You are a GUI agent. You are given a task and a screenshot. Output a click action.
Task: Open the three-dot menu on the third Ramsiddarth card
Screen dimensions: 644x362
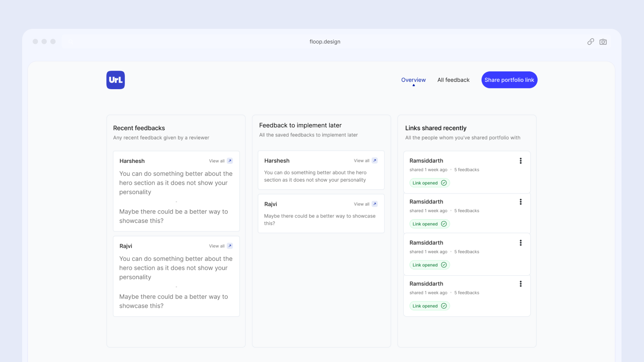[521, 243]
